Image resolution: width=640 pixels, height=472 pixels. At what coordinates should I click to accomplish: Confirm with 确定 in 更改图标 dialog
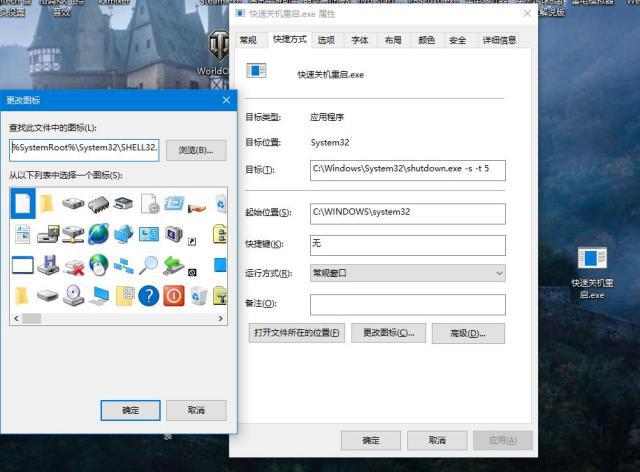tap(131, 410)
